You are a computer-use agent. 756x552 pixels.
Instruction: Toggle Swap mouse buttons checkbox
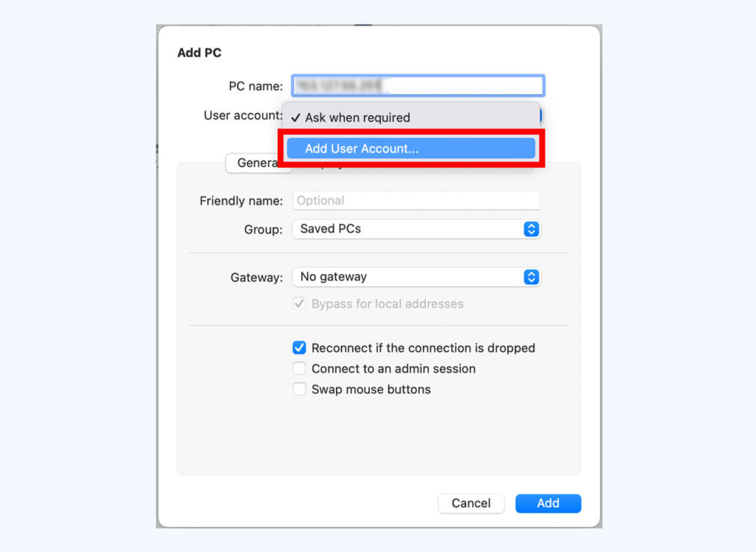pyautogui.click(x=300, y=389)
